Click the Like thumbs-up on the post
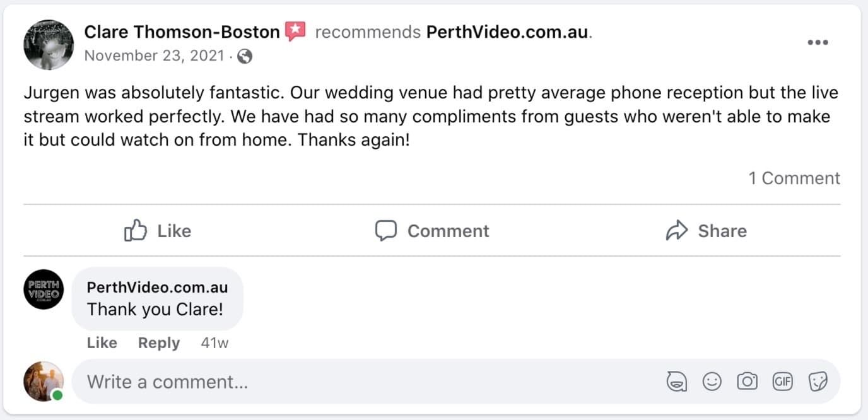868x420 pixels. 158,231
